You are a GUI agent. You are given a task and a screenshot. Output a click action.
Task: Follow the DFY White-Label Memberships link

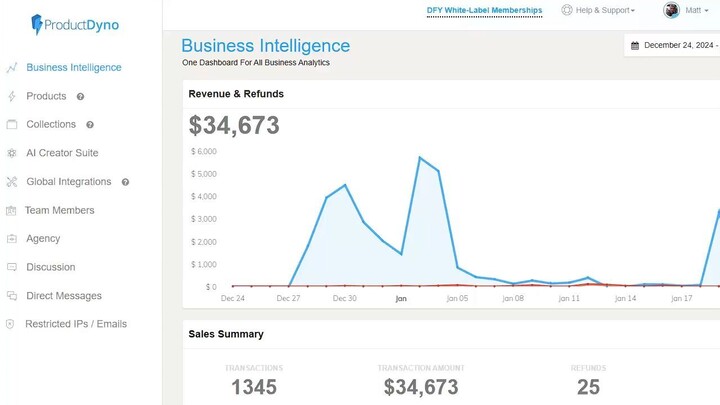coord(484,10)
